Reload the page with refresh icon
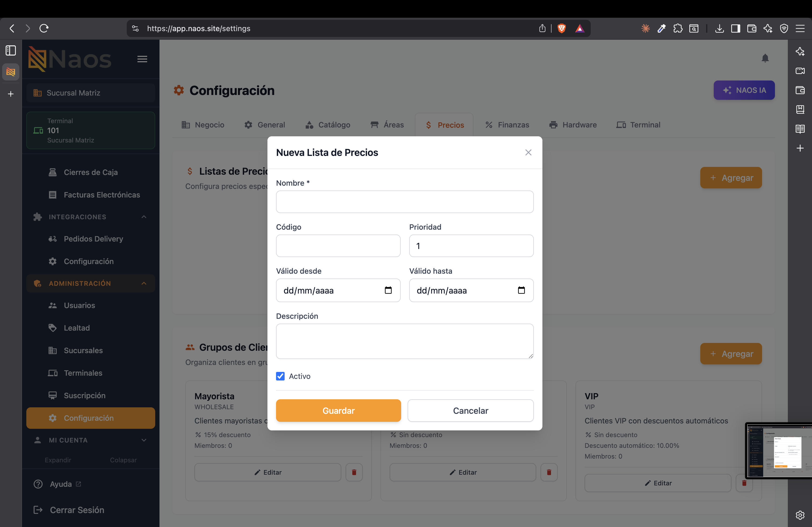The image size is (812, 527). [44, 28]
